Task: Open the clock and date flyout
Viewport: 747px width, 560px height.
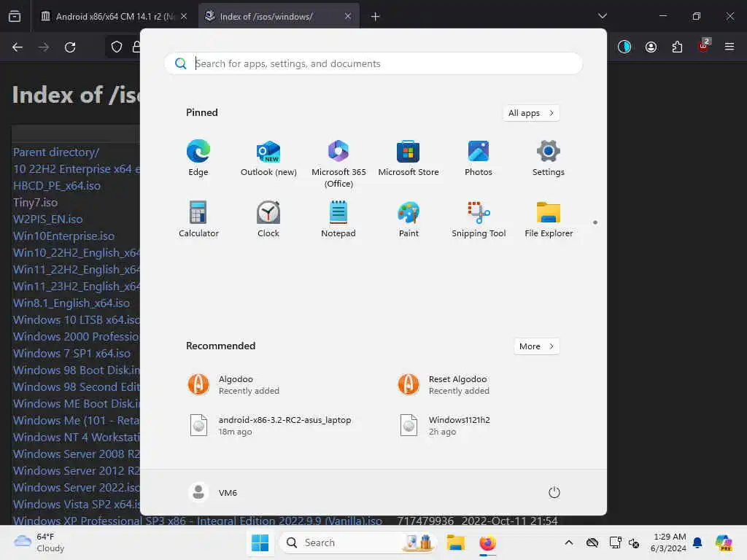Action: coord(668,542)
